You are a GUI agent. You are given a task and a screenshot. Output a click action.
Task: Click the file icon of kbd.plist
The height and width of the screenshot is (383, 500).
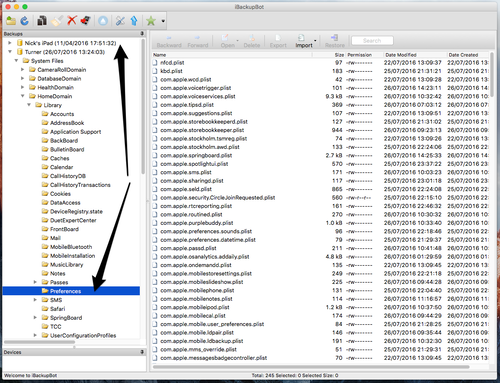pyautogui.click(x=155, y=71)
